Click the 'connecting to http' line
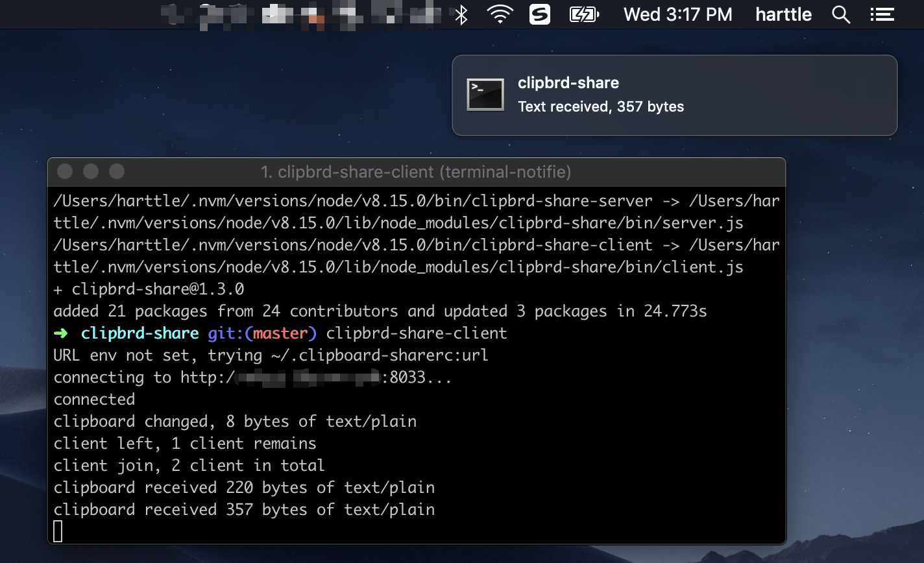 [253, 377]
